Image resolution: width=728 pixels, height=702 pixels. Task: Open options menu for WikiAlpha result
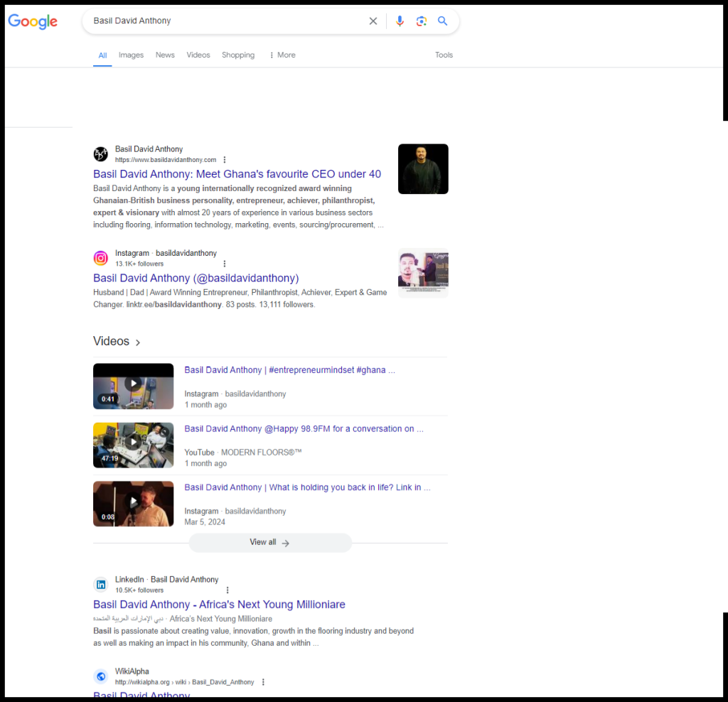(263, 682)
